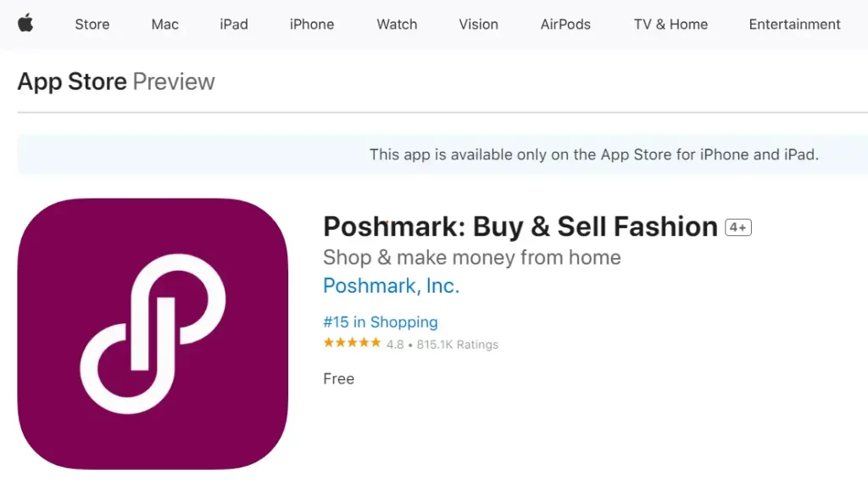The image size is (868, 498).
Task: Open the Watch section
Action: point(396,25)
